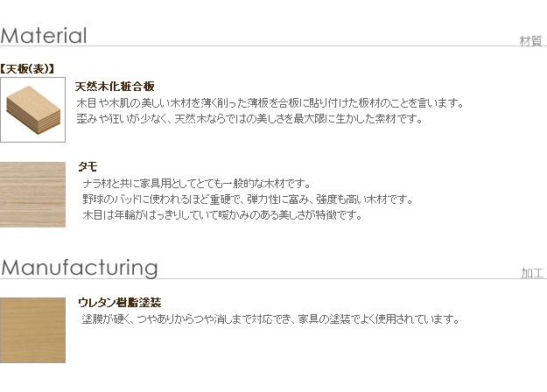Click the line starting 木目や木肌の美しい木材
Viewport: 547px width, 392px height.
click(270, 103)
